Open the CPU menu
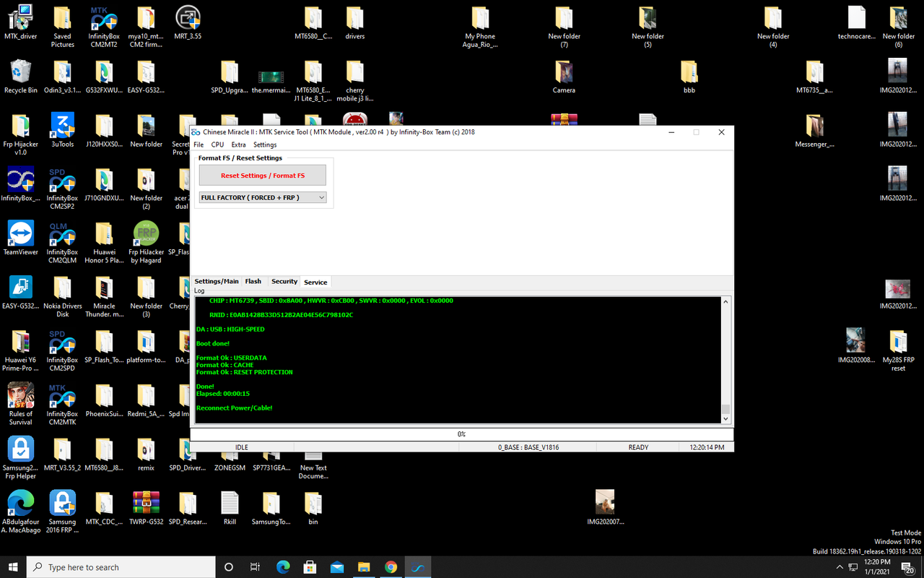Screen dimensions: 924x578 (x=217, y=144)
